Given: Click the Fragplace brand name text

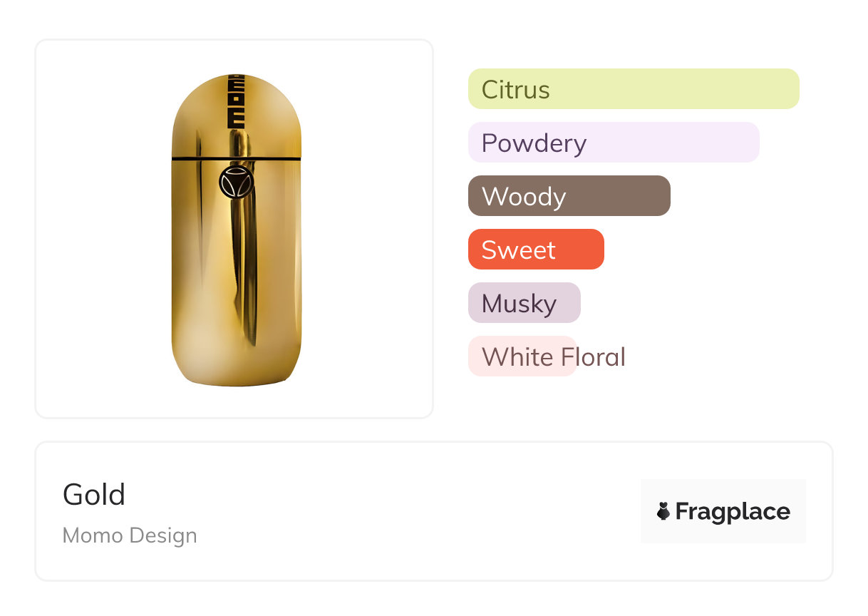Looking at the screenshot, I should point(732,511).
